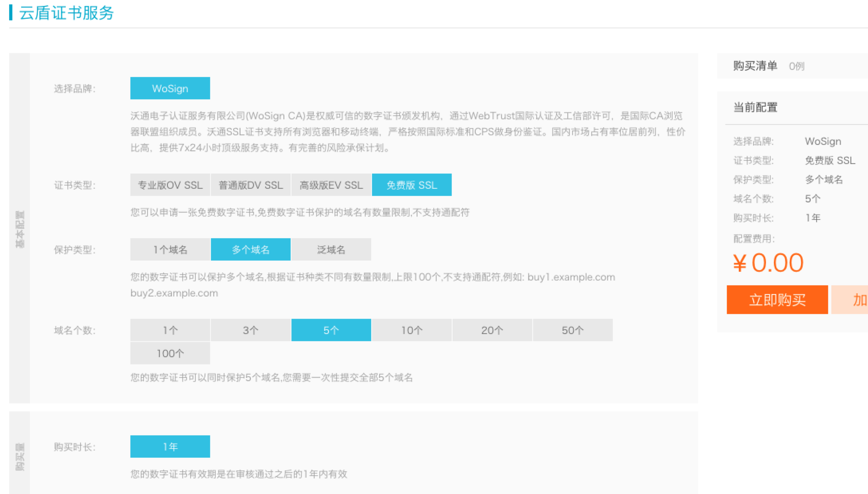Image resolution: width=868 pixels, height=494 pixels.
Task: Click the ¥0.00 price value
Action: point(768,263)
